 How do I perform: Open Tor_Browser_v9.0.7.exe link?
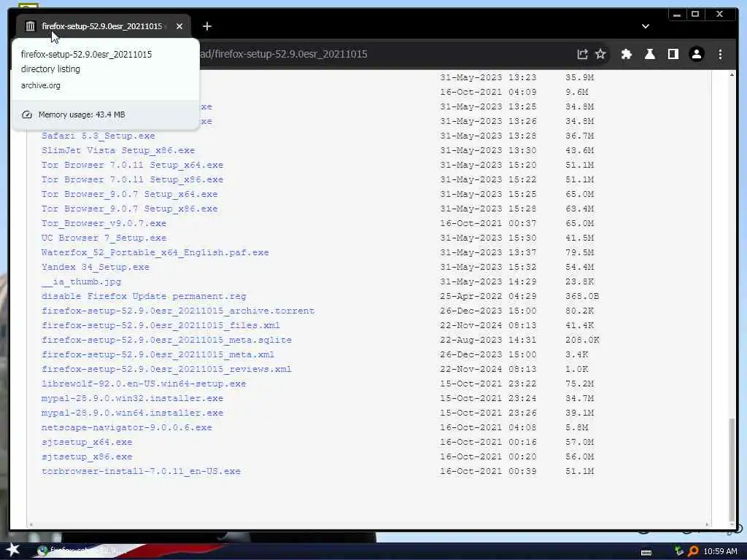pos(104,223)
